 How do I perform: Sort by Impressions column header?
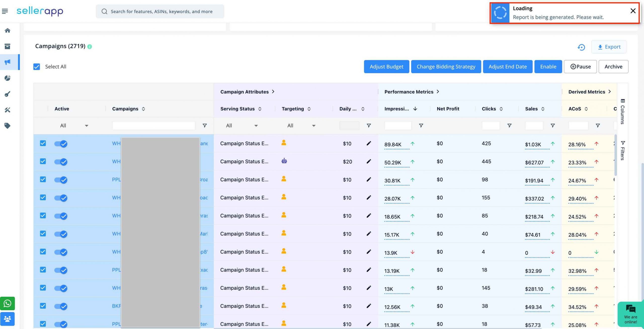click(401, 109)
